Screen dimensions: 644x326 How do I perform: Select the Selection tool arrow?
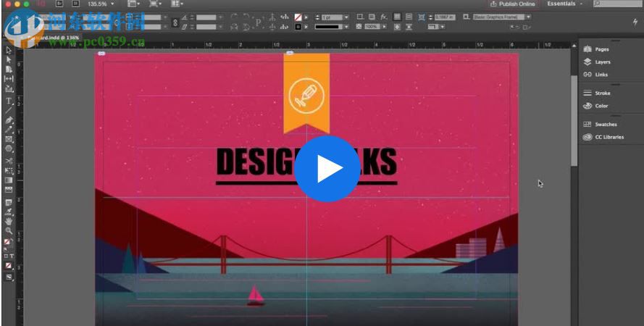pos(9,50)
